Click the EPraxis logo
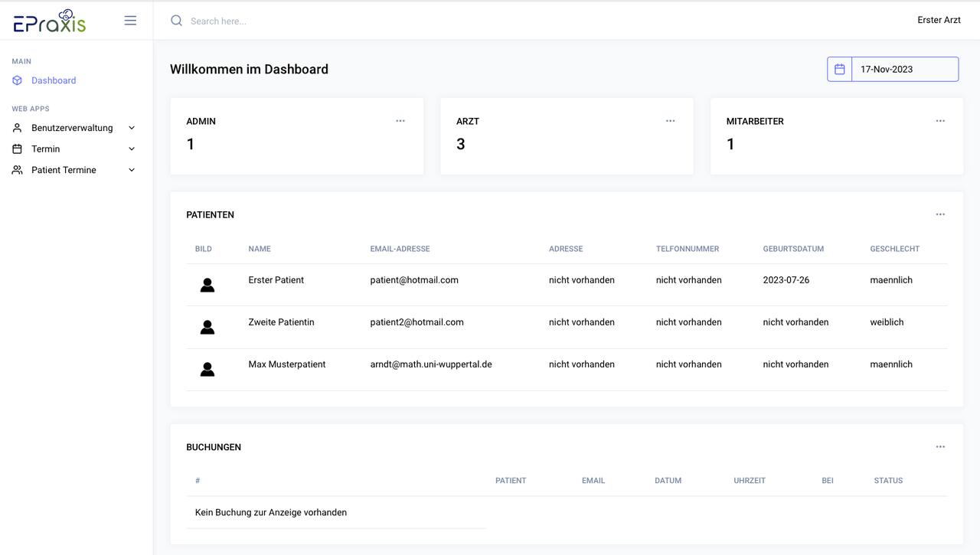 (50, 21)
